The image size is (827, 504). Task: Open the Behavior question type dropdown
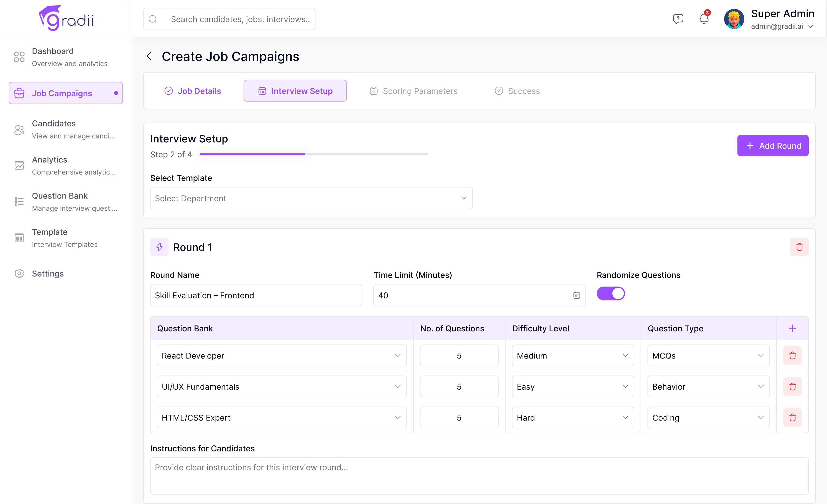(x=708, y=387)
